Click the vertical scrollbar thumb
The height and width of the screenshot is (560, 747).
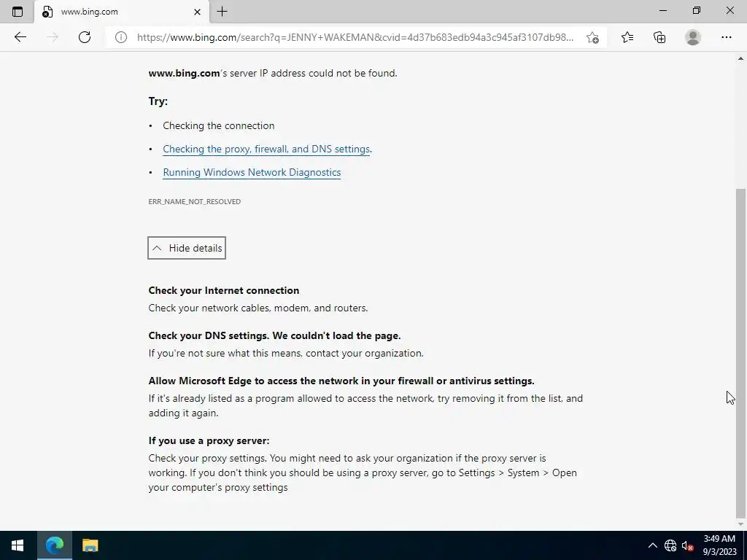[740, 352]
